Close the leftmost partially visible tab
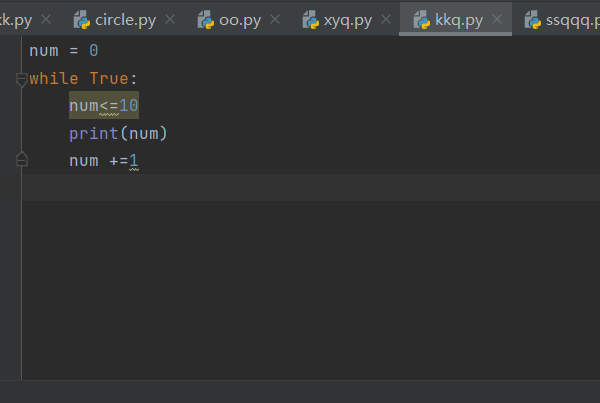The image size is (600, 403). point(46,19)
